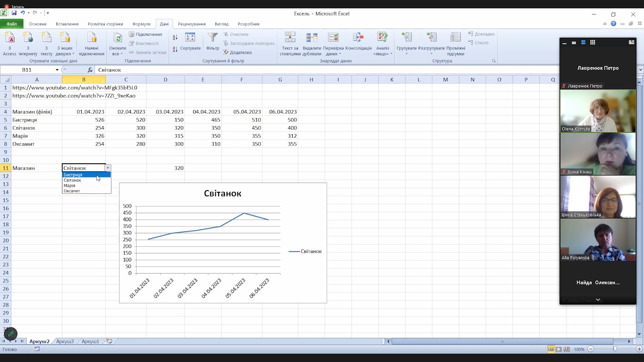Expand the Name Box dropdown arrow
This screenshot has width=644, height=362.
[57, 70]
